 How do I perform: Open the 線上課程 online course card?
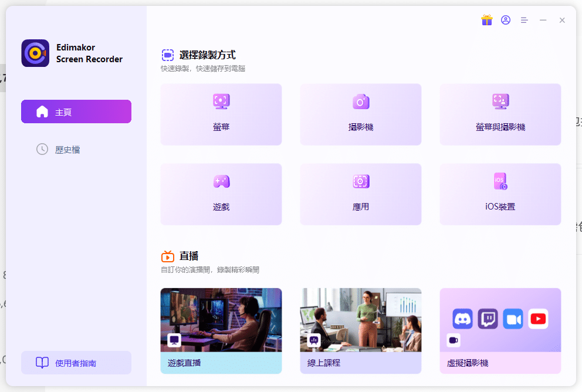[x=360, y=331]
